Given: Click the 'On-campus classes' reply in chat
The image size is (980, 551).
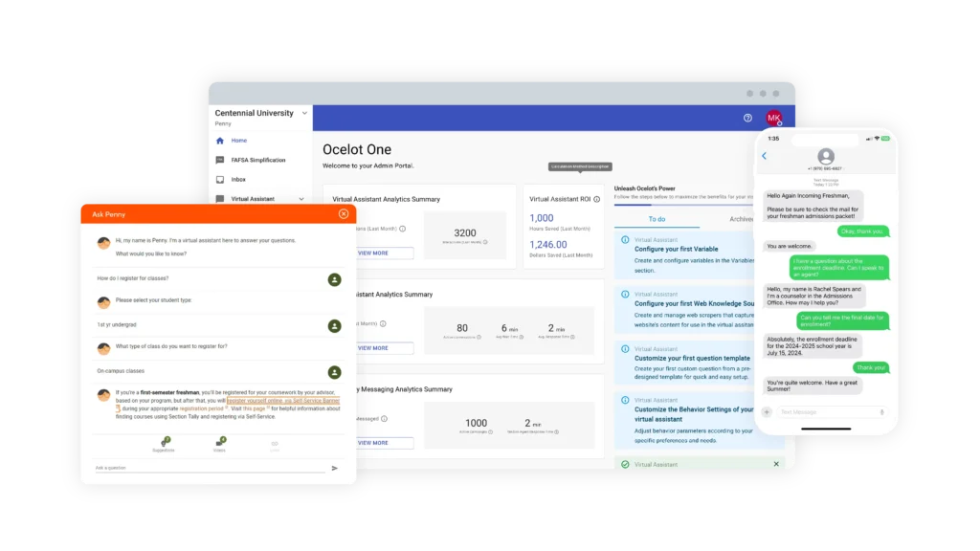Looking at the screenshot, I should click(x=121, y=371).
